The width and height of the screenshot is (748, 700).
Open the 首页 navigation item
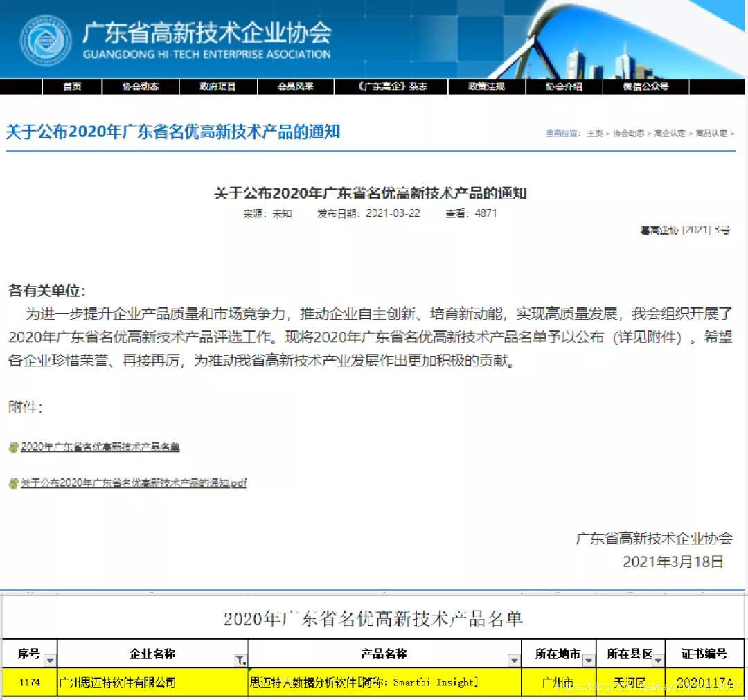point(72,87)
